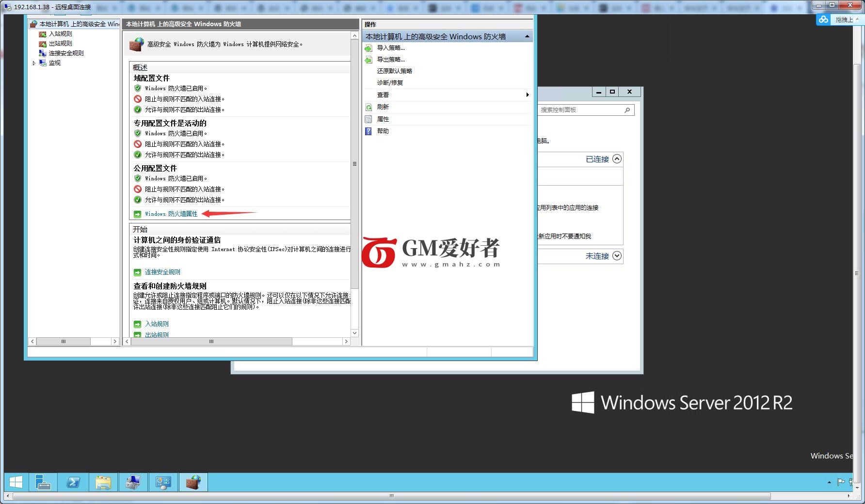Open Server Manager from taskbar
865x504 pixels.
pyautogui.click(x=43, y=482)
